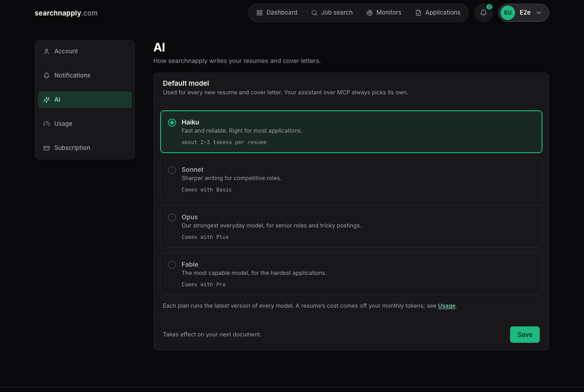Screen dimensions: 584x392
Task: Click the Subscription card icon in sidebar
Action: coord(47,148)
